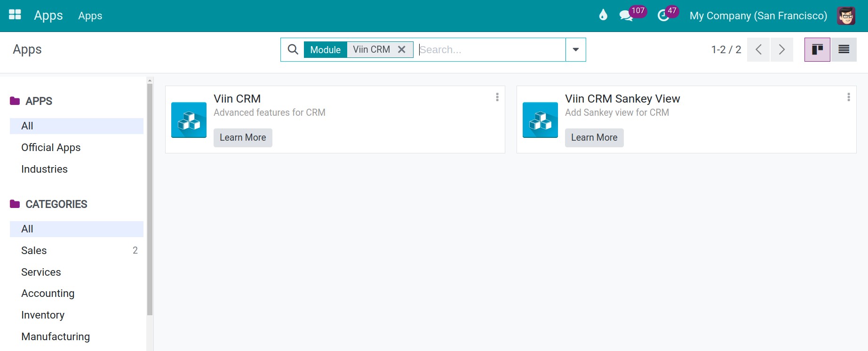
Task: Select All under CATEGORIES section
Action: [77, 229]
